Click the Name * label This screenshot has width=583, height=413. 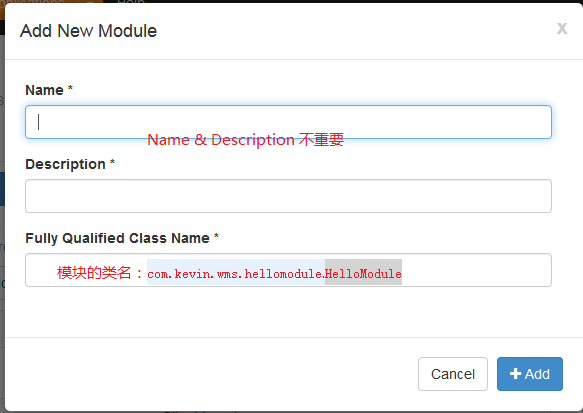click(x=49, y=90)
